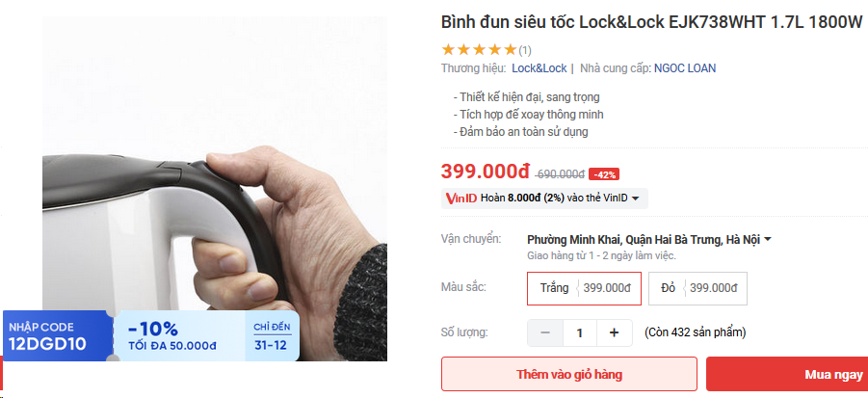Open the Lock&Lock brand link
868x398 pixels.
[x=539, y=68]
